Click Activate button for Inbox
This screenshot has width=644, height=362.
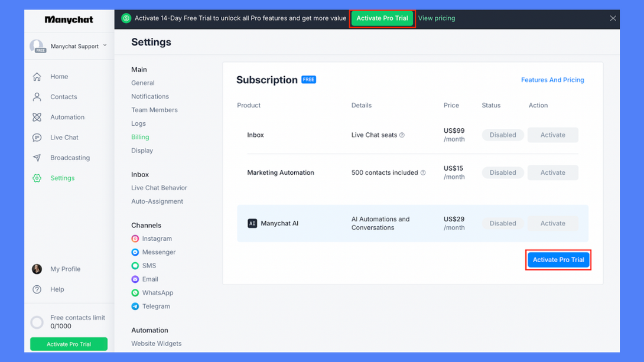coord(553,135)
